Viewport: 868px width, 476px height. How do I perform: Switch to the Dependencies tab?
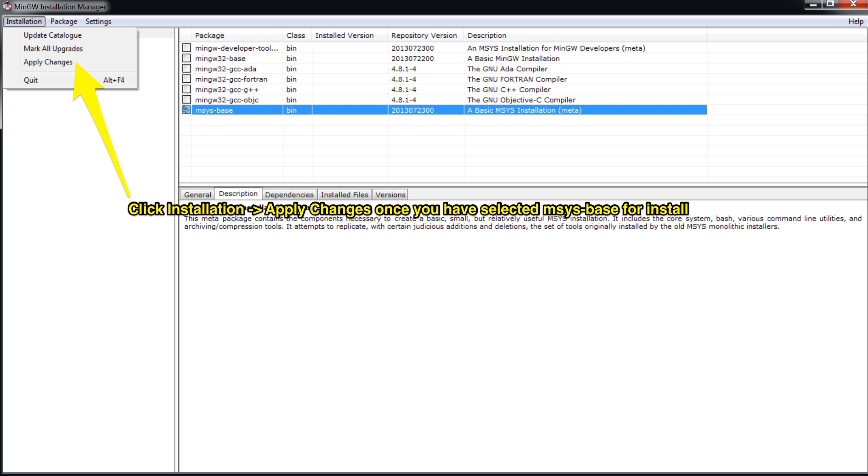[x=289, y=195]
